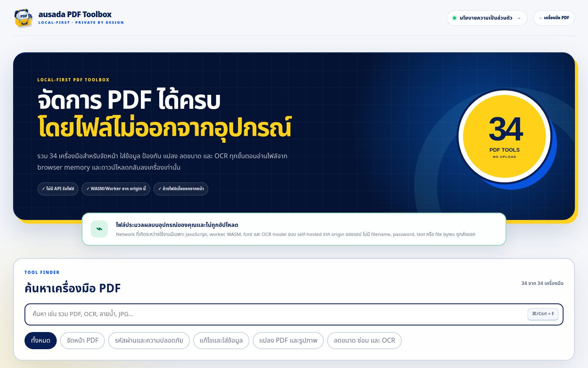
Task: Open the นโยบายความเป็นส่วนตัว privacy policy link
Action: click(487, 18)
